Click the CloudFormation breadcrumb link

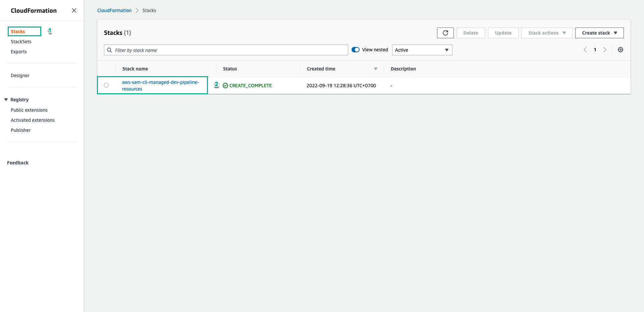tap(114, 10)
